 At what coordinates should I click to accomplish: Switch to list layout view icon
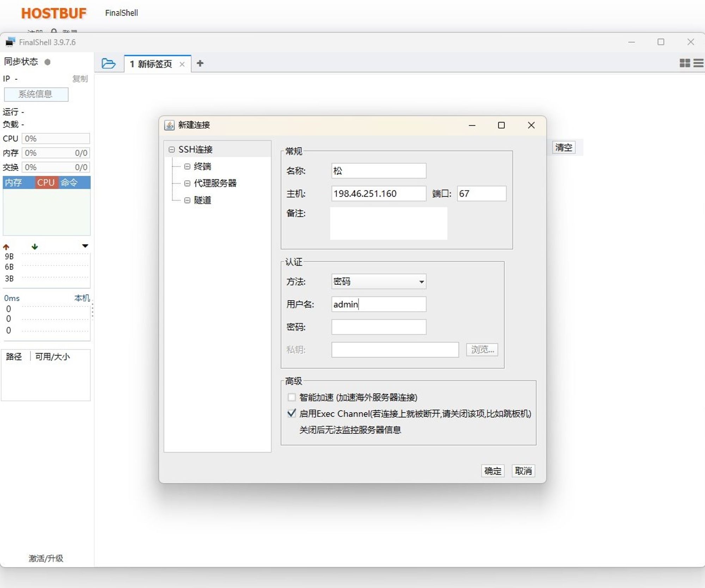point(698,63)
